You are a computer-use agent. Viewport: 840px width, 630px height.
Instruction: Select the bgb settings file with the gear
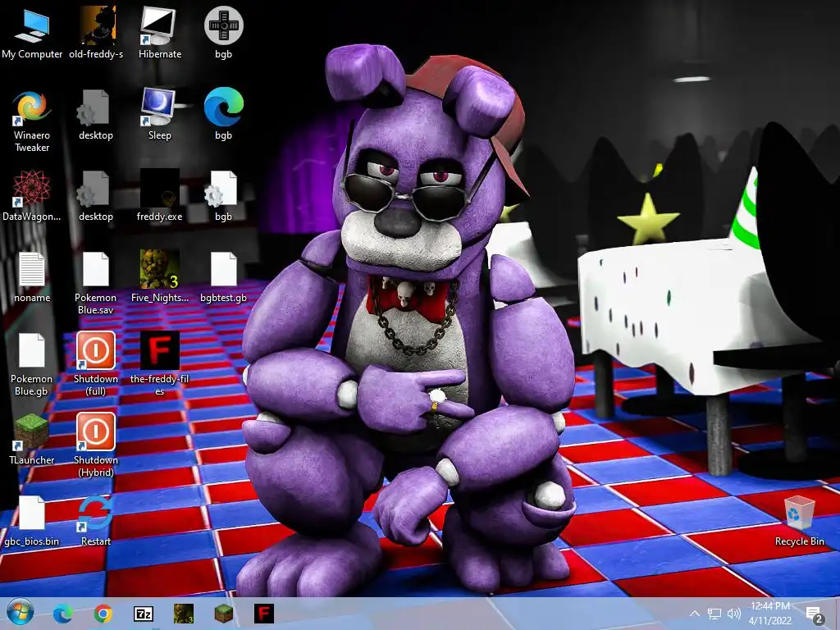click(x=223, y=195)
